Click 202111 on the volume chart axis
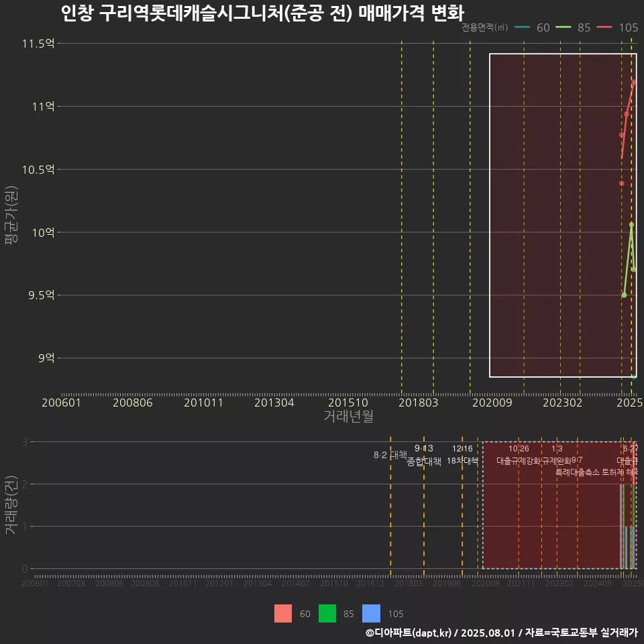Image resolution: width=644 pixels, height=644 pixels. 521,583
